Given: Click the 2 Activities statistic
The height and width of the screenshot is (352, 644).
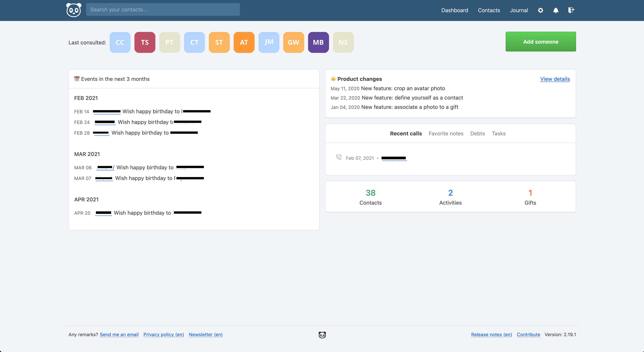Looking at the screenshot, I should pos(450,196).
